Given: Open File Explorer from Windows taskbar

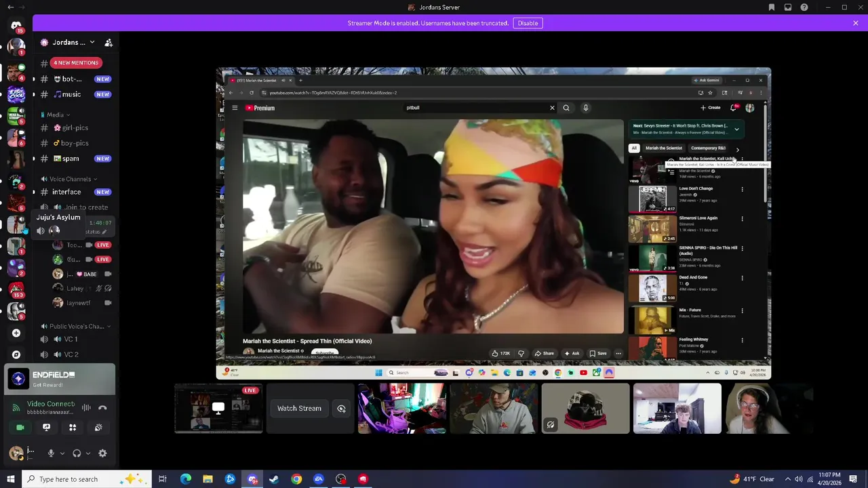Looking at the screenshot, I should tap(208, 479).
